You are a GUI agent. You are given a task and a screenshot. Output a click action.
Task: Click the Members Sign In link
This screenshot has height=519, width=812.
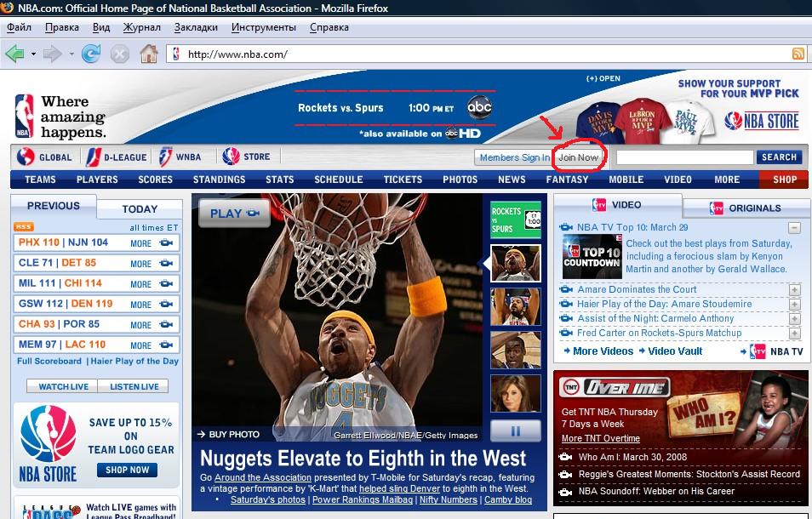[514, 157]
